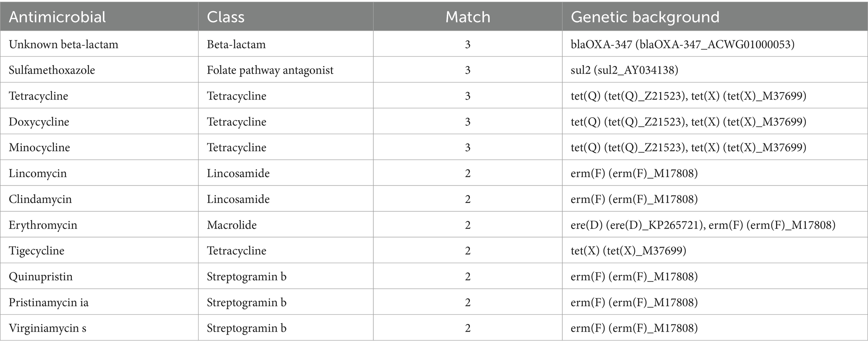
Task: Click the sul2 (sul2_AY034138) cell
Action: [624, 70]
